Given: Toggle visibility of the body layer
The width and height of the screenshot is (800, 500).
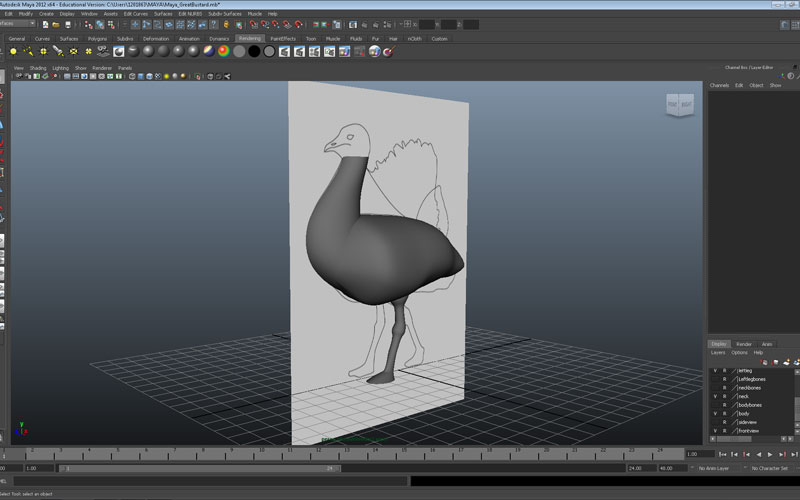Looking at the screenshot, I should tap(714, 413).
